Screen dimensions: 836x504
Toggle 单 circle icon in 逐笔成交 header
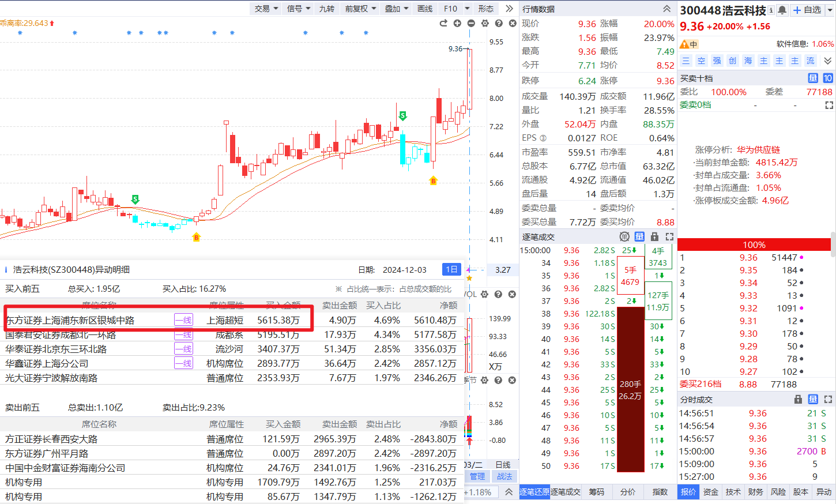(624, 236)
